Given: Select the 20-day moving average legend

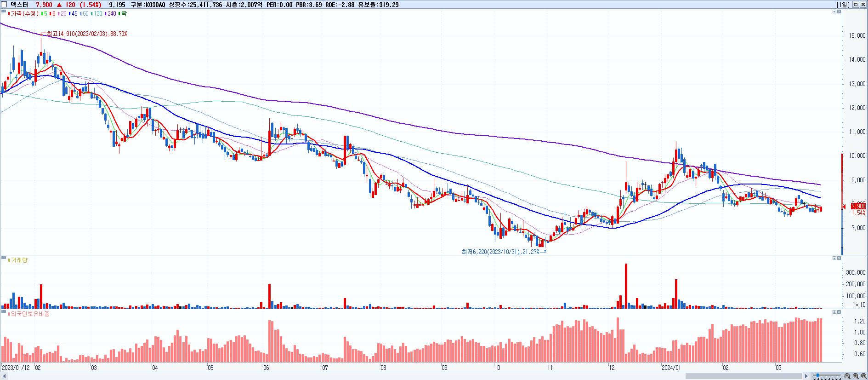Looking at the screenshot, I should pyautogui.click(x=62, y=14).
